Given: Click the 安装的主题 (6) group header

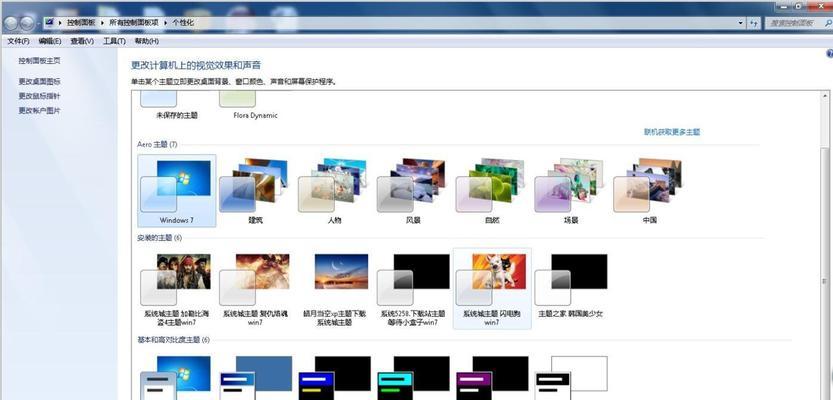Looking at the screenshot, I should pos(159,237).
